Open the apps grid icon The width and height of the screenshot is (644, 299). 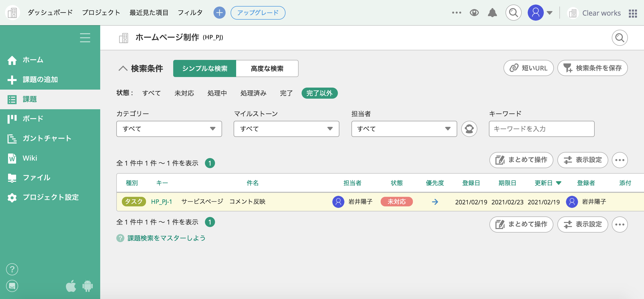point(633,13)
